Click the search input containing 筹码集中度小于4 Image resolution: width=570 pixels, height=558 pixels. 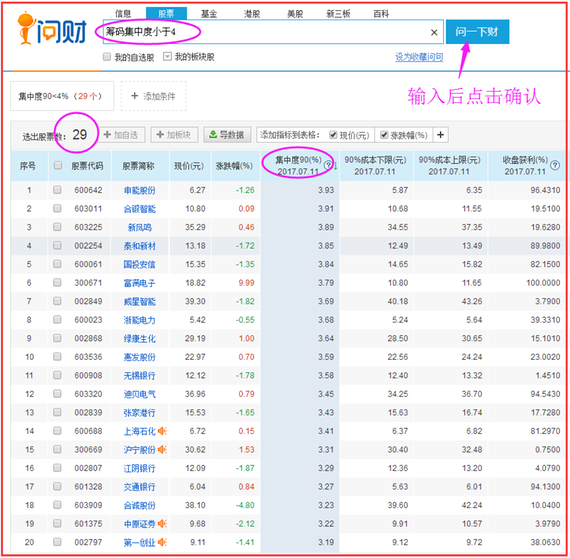(273, 32)
